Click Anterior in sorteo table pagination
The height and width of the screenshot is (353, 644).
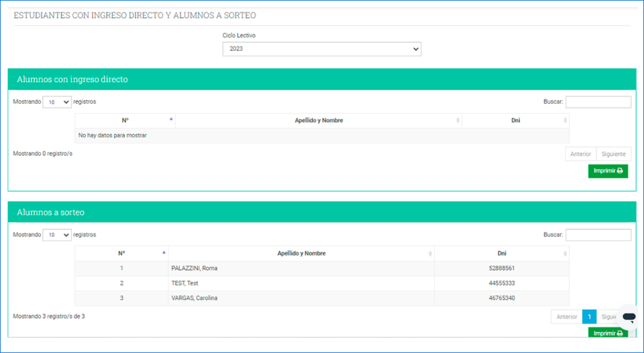click(x=566, y=317)
